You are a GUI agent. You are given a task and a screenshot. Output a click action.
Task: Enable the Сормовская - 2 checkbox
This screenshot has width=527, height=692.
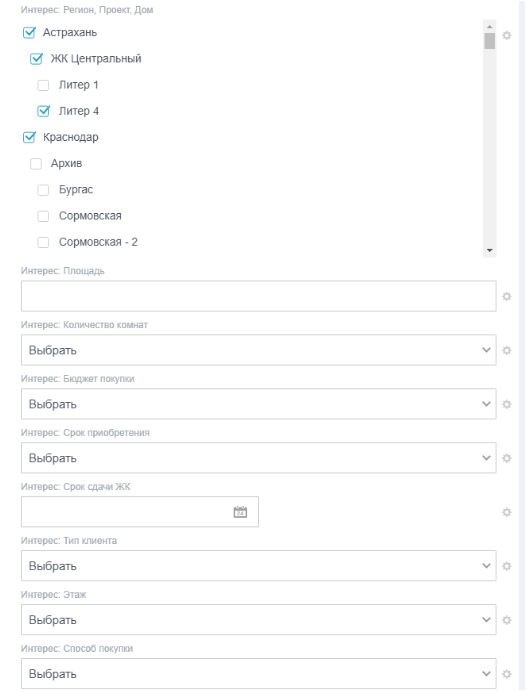click(x=43, y=242)
